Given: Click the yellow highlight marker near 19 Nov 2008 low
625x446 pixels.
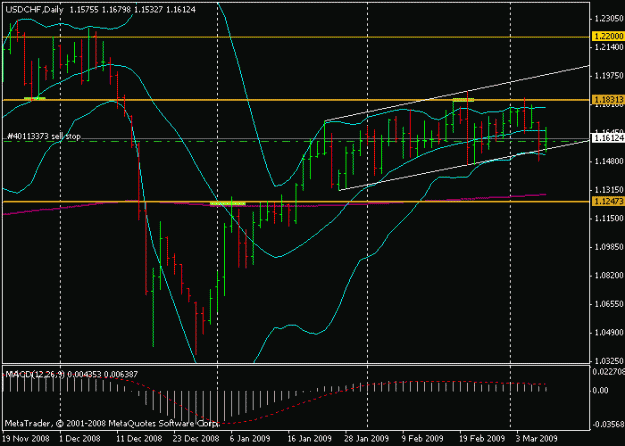Looking at the screenshot, I should pos(35,98).
